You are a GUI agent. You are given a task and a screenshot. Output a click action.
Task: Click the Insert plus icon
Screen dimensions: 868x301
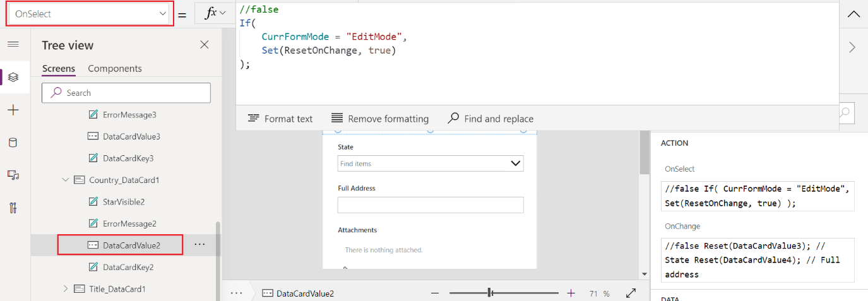pyautogui.click(x=13, y=110)
